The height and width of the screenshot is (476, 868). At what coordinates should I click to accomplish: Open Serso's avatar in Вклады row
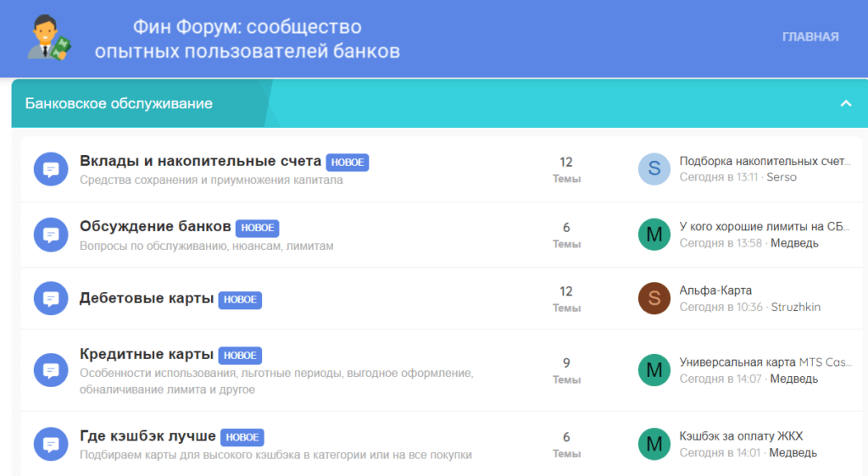[654, 169]
